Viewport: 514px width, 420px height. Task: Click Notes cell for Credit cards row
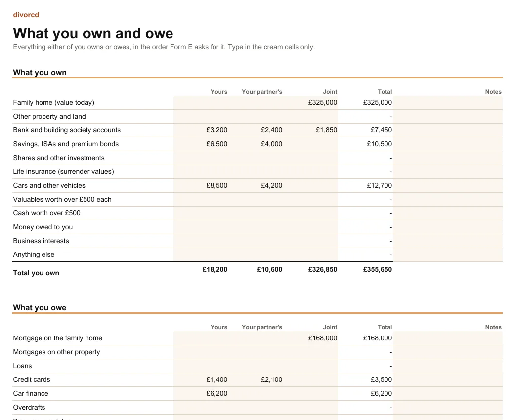point(448,379)
